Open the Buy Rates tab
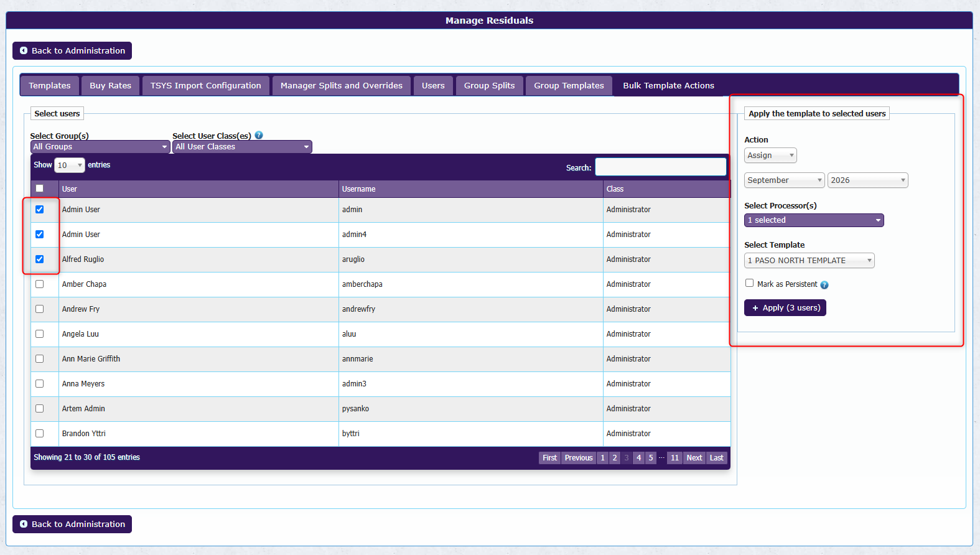The width and height of the screenshot is (980, 555). point(111,86)
